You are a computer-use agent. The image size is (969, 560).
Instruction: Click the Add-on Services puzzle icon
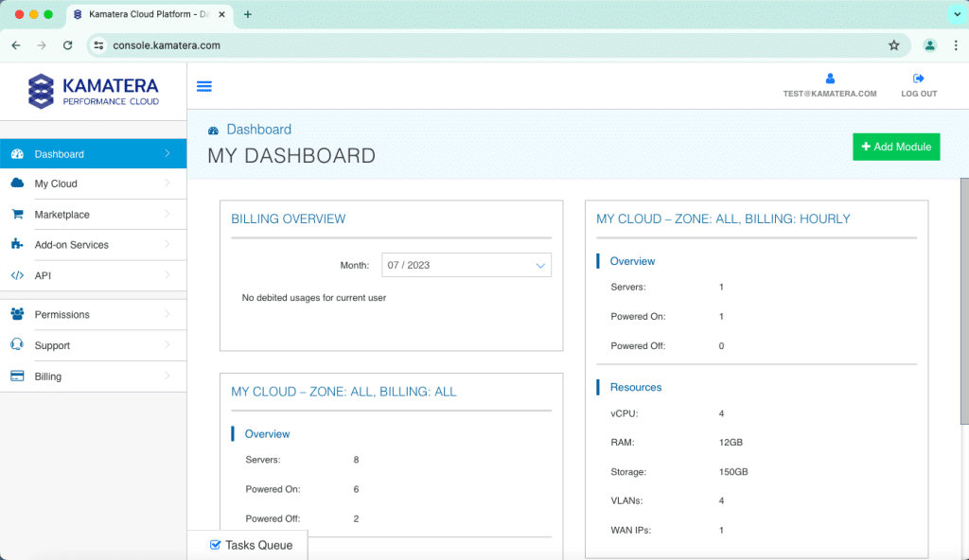(17, 244)
